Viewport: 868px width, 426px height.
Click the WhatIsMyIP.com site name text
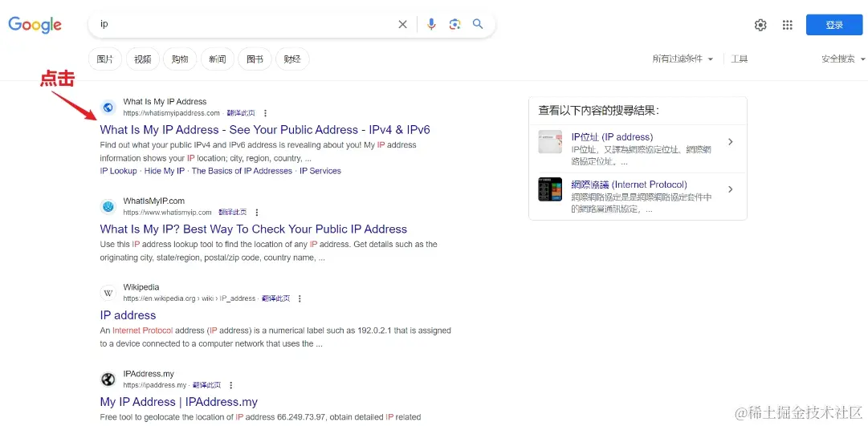154,201
